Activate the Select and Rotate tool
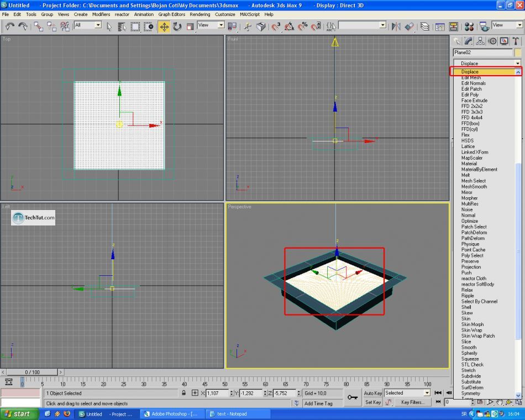The width and height of the screenshot is (525, 420). coord(177,27)
